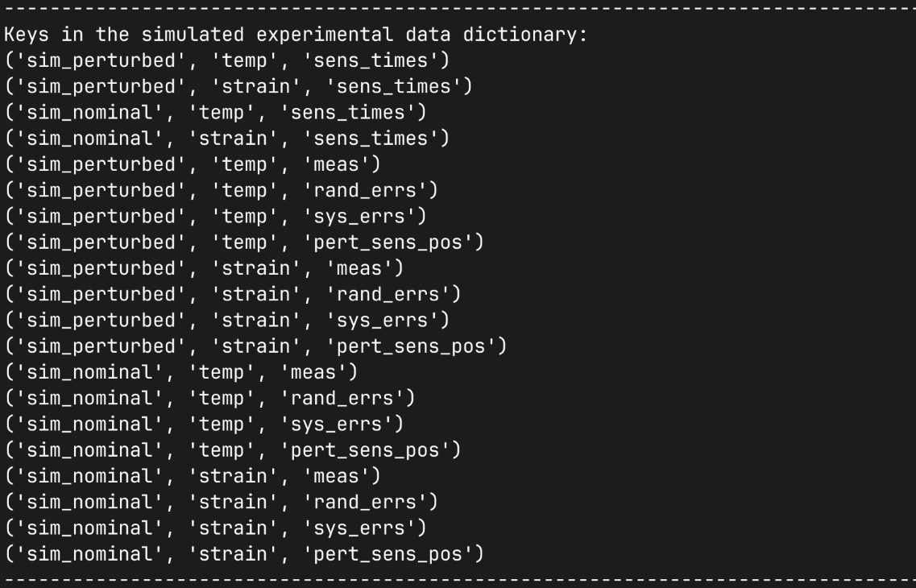Place cursor on sim_perturbed strain sys_errs line

click(227, 320)
